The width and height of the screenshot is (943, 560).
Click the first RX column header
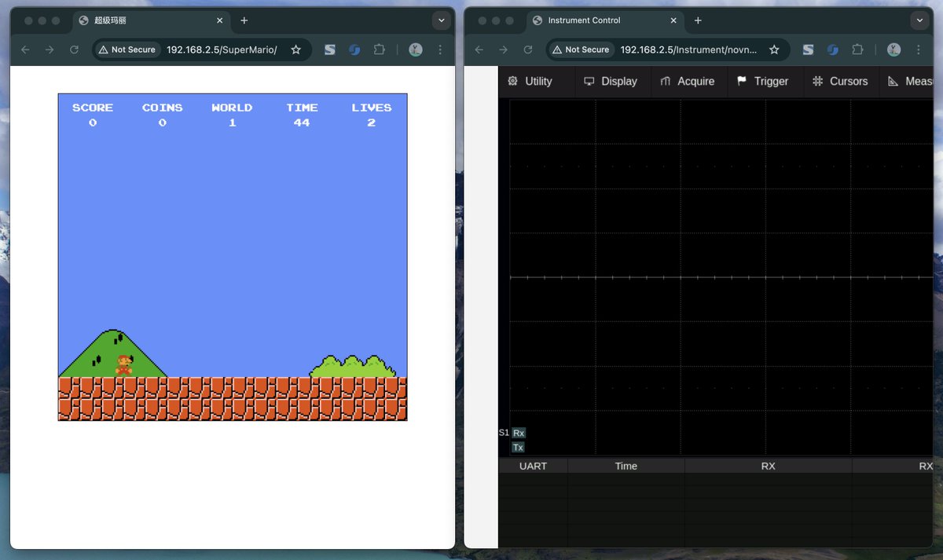coord(769,466)
